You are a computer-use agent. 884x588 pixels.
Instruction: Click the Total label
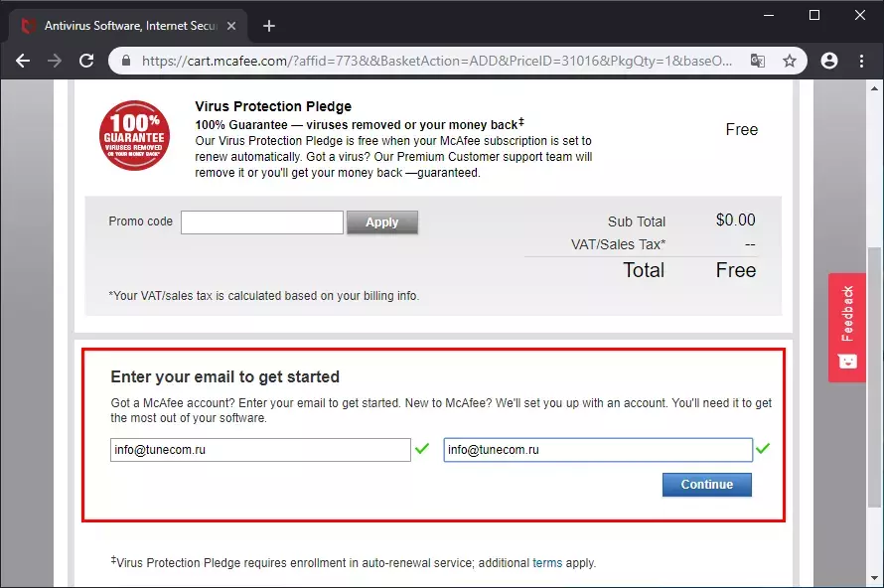pyautogui.click(x=644, y=270)
